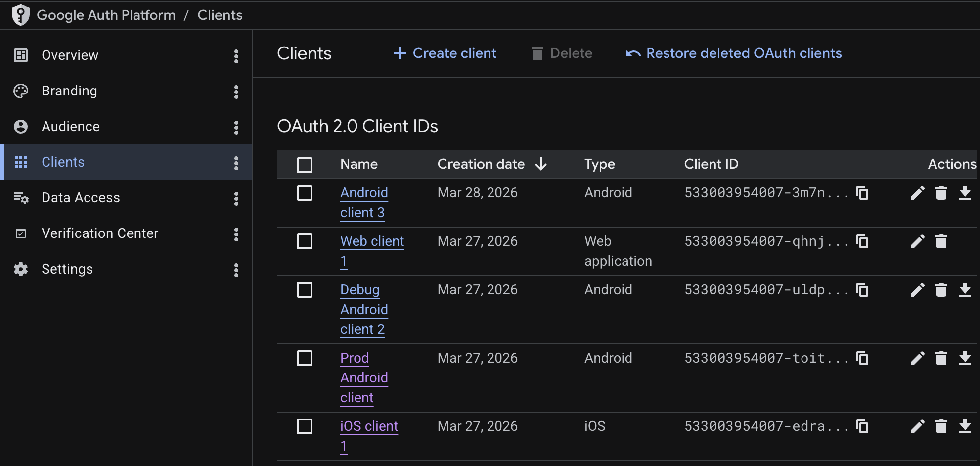This screenshot has height=466, width=980.
Task: Download JSON for iOS client 1
Action: point(965,426)
